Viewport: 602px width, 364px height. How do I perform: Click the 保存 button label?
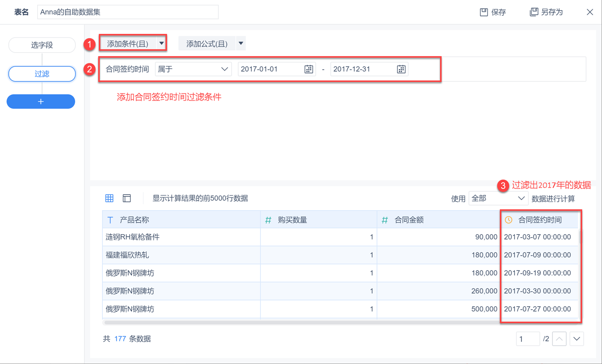pos(498,12)
